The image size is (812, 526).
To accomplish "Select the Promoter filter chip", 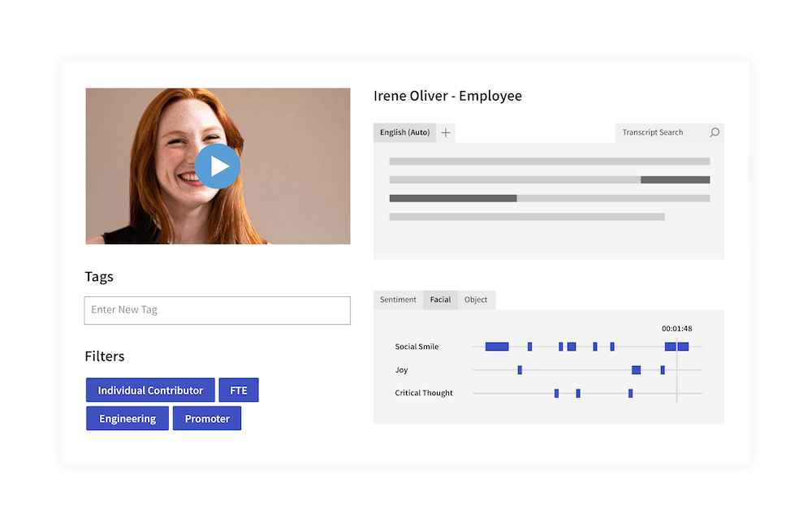I will coord(207,418).
